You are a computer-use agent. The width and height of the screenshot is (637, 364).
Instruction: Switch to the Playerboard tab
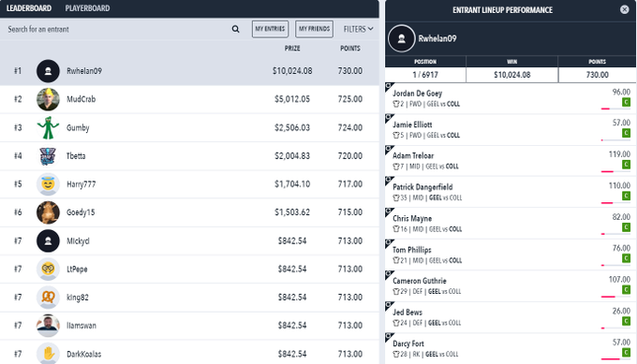pos(87,8)
